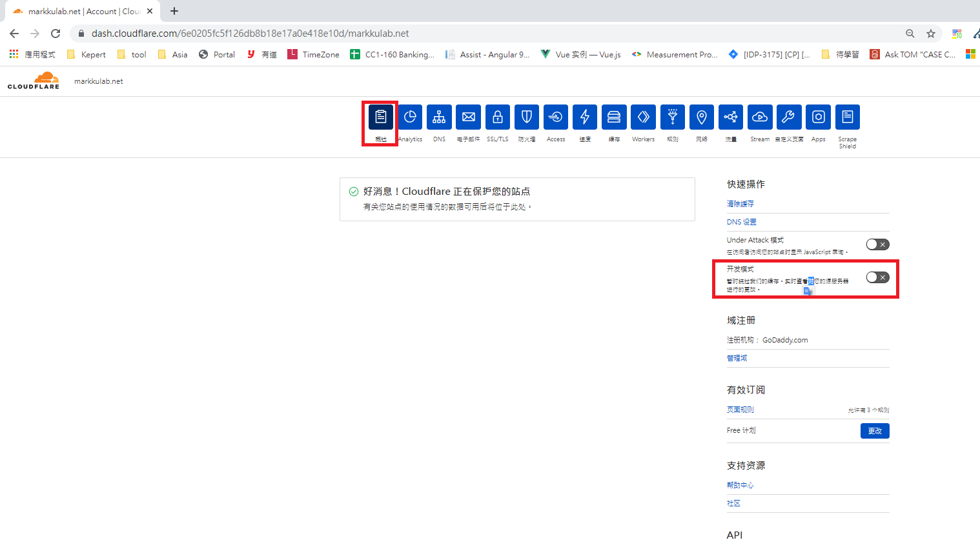The image size is (980, 547).
Task: Open the Apps section icon
Action: click(x=818, y=117)
